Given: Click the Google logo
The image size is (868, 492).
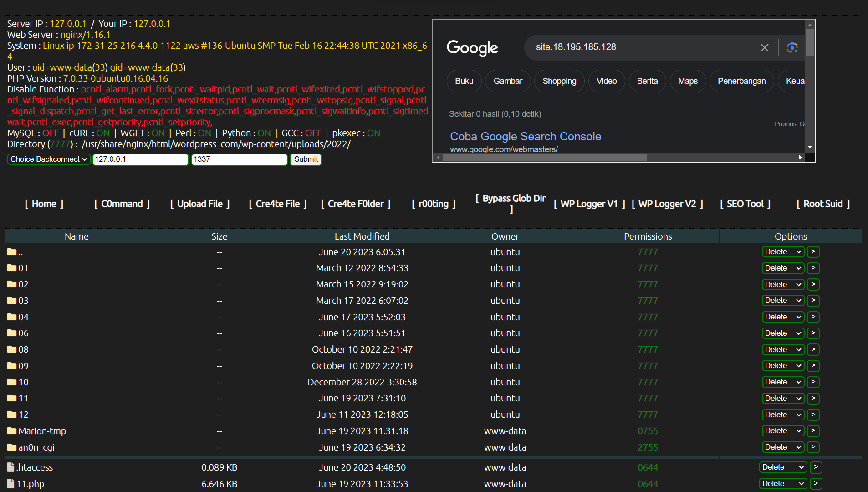Looking at the screenshot, I should (x=472, y=48).
